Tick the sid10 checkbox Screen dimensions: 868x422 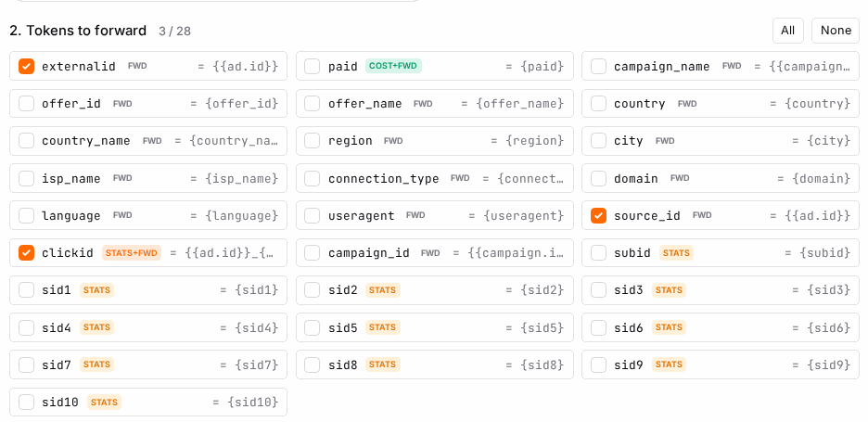click(x=27, y=403)
